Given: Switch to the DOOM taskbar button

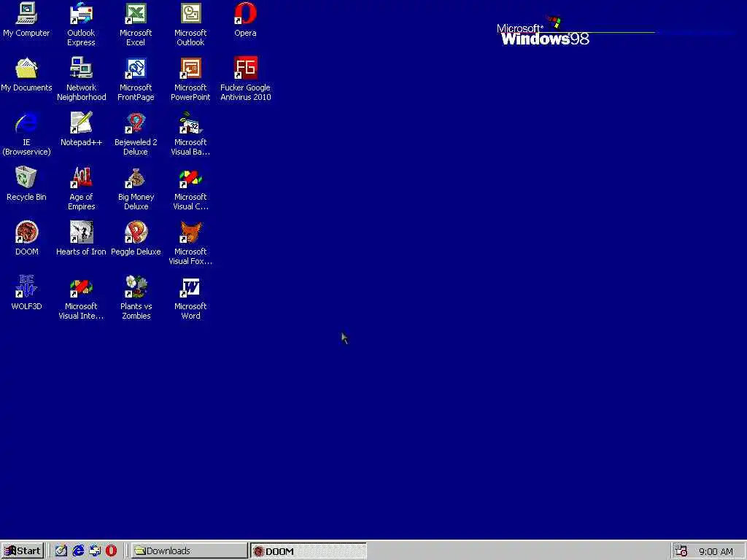Looking at the screenshot, I should 309,551.
